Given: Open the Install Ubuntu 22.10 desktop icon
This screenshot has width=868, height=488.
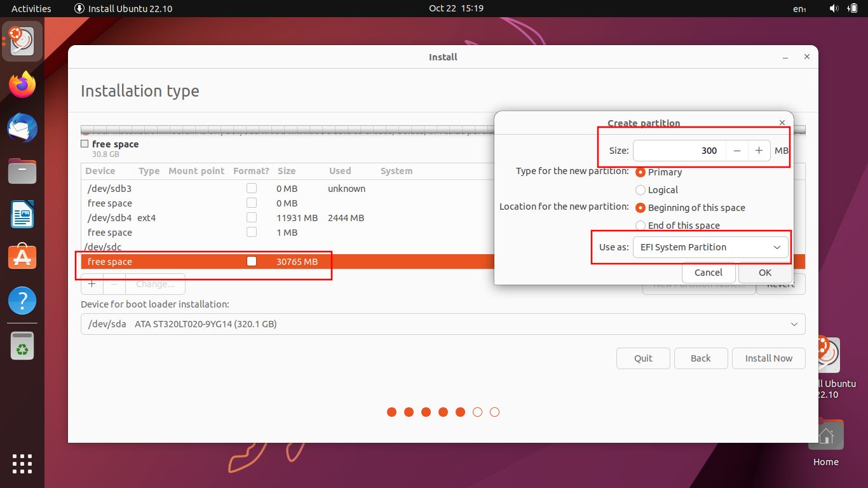Looking at the screenshot, I should tap(831, 367).
